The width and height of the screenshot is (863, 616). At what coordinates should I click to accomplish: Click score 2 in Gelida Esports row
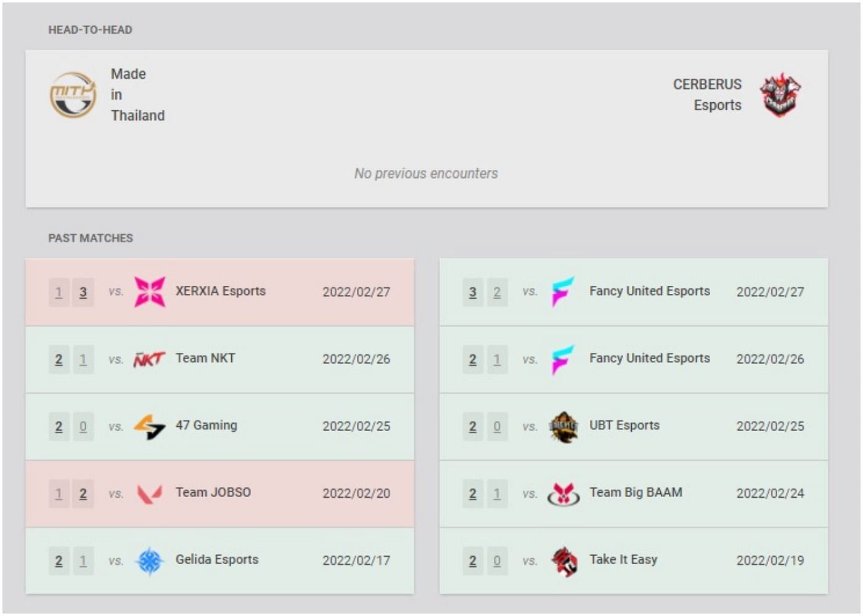59,561
